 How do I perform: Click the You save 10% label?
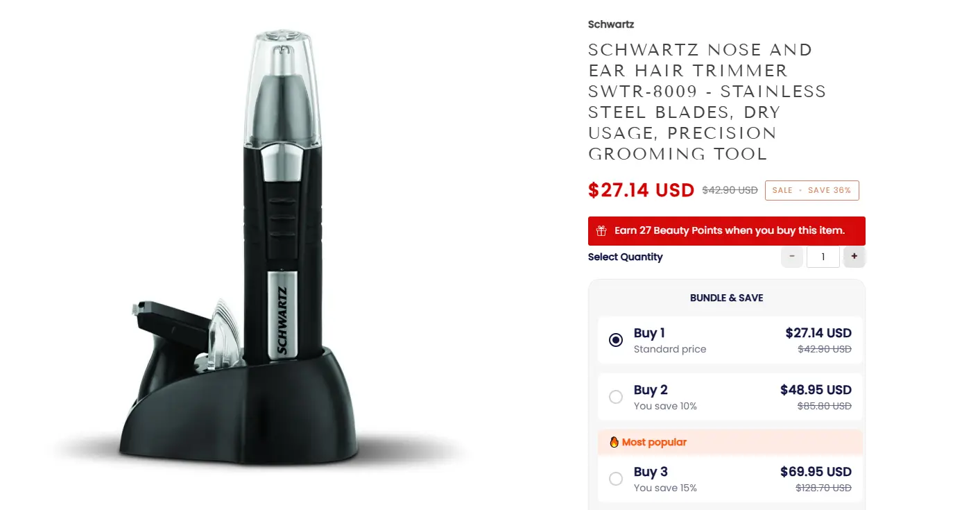tap(665, 406)
